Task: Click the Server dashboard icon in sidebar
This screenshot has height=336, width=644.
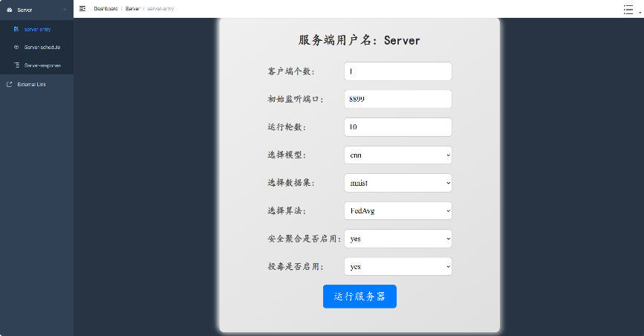Action: tap(9, 10)
